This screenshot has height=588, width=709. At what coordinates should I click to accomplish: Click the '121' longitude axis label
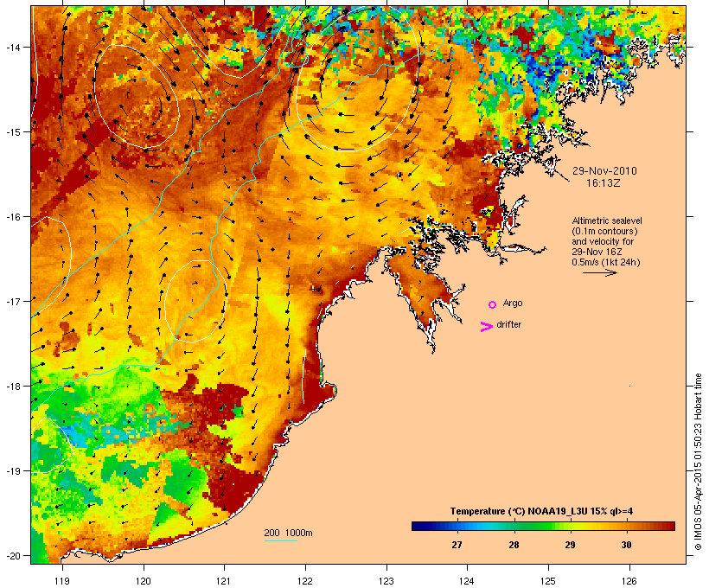point(224,581)
